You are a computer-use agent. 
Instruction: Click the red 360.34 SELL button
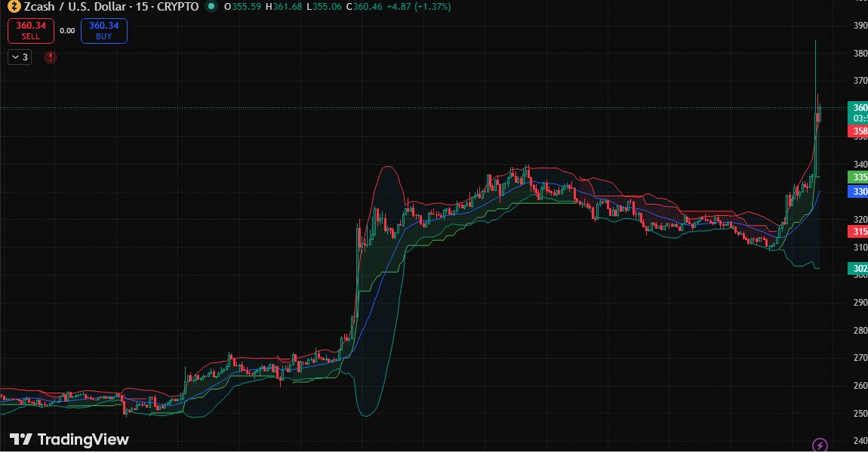(x=30, y=30)
